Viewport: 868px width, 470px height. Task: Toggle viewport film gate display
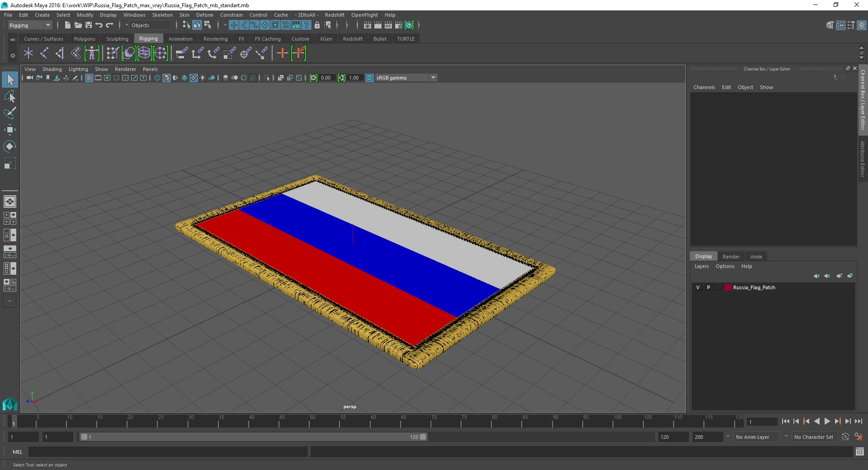[98, 78]
